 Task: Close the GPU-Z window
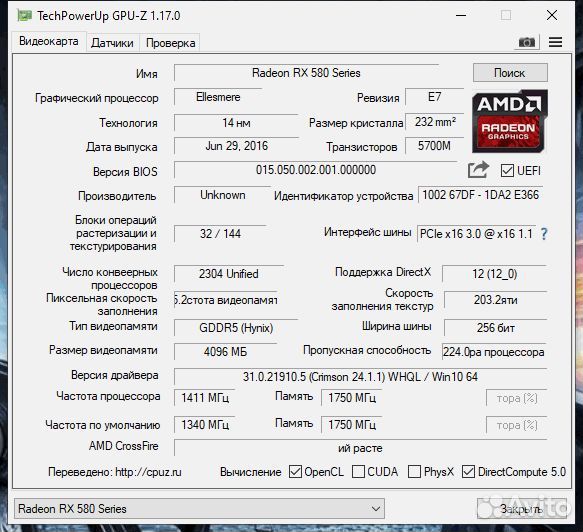point(552,15)
